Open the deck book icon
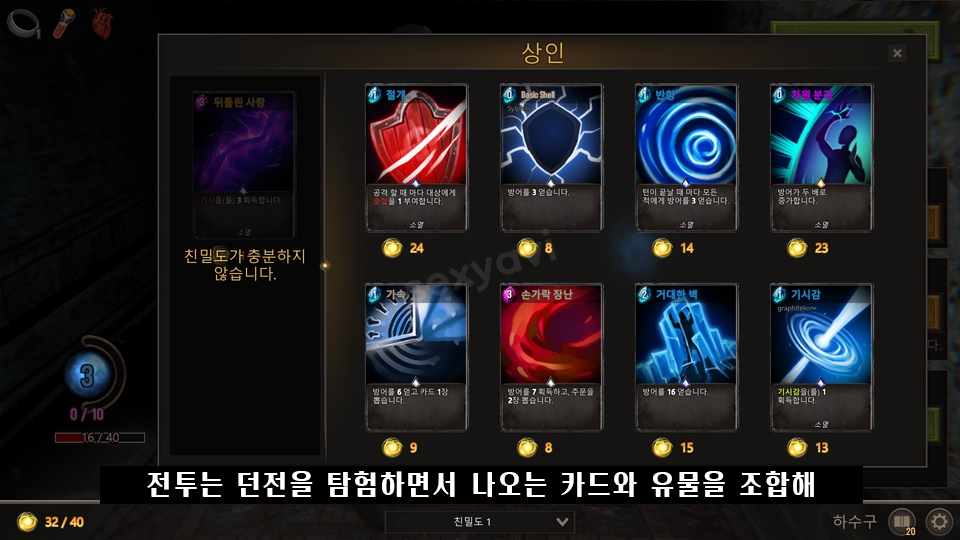Viewport: 960px width, 540px height. click(x=901, y=522)
